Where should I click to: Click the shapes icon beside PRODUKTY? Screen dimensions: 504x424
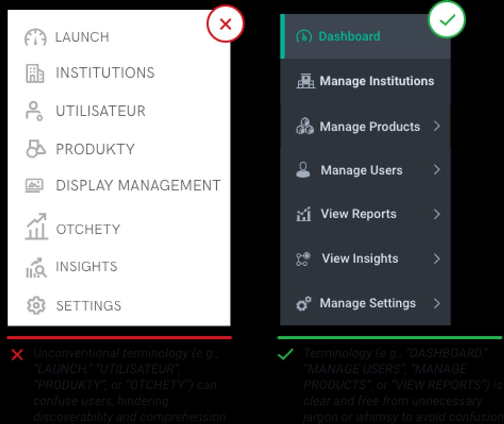pos(35,149)
